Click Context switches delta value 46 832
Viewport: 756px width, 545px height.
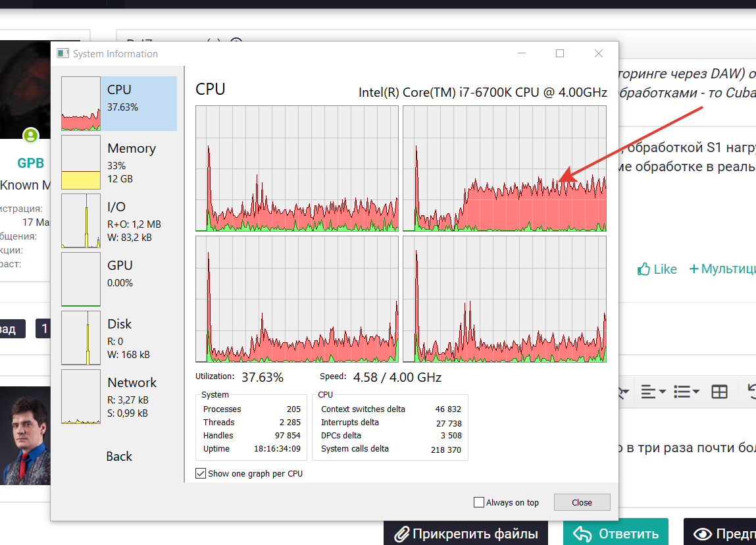coord(448,409)
